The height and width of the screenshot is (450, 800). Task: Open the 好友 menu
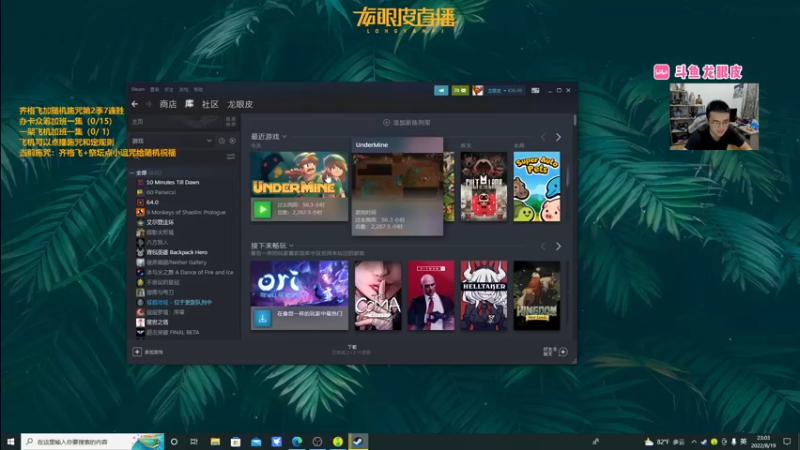pos(169,89)
